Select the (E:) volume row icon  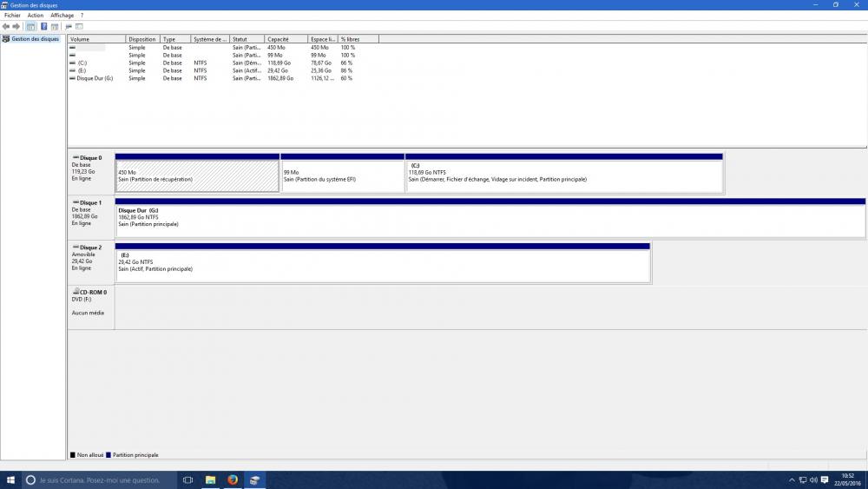click(x=72, y=71)
